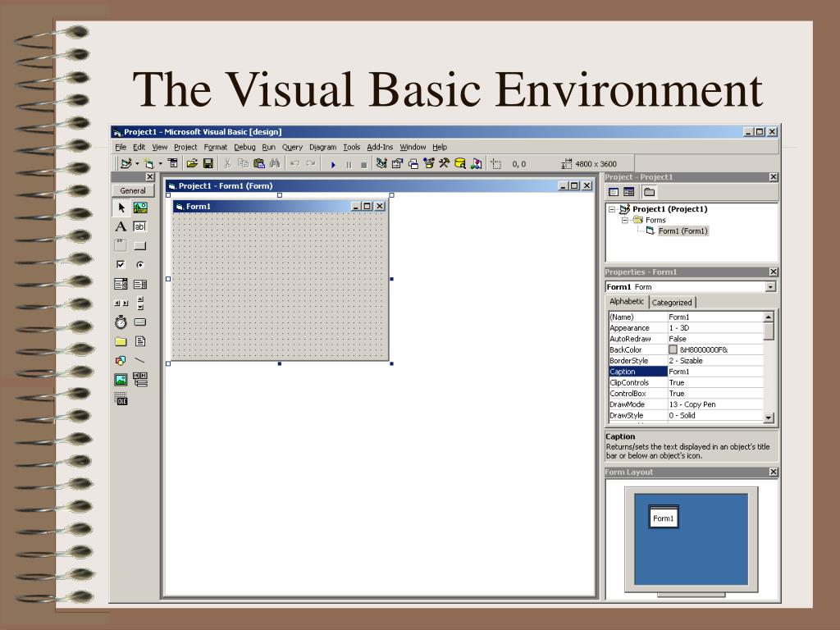This screenshot has width=840, height=630.
Task: Select the Shape control in toolbox
Action: tap(121, 361)
